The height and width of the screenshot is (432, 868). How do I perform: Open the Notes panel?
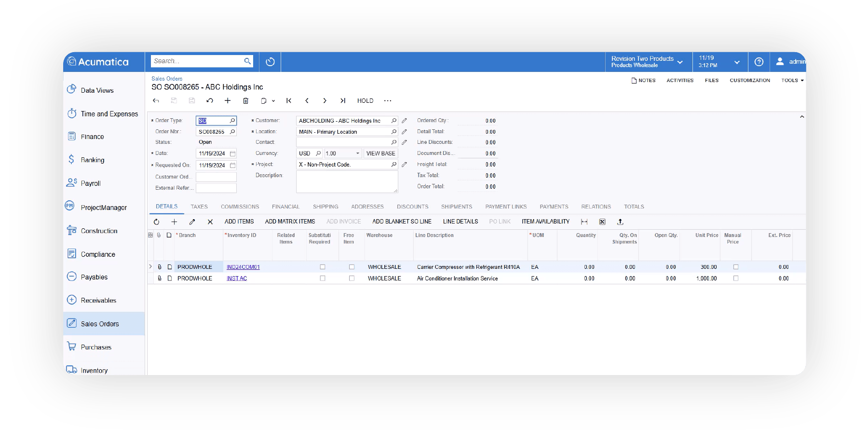coord(644,81)
